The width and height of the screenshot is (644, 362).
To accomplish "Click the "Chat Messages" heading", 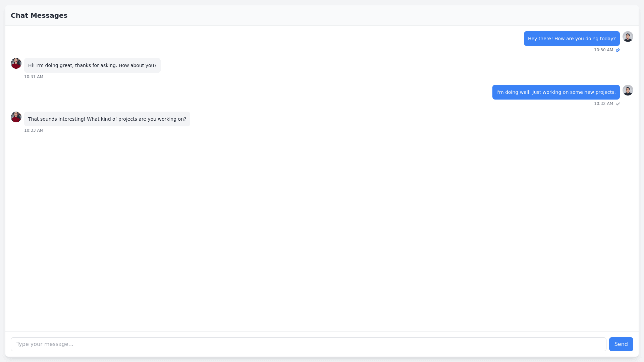I will click(39, 15).
